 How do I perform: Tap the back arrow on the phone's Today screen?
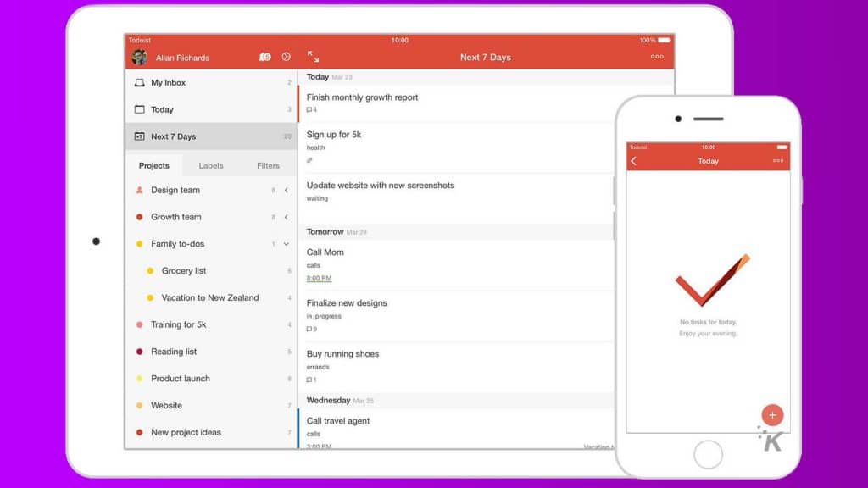pyautogui.click(x=634, y=160)
